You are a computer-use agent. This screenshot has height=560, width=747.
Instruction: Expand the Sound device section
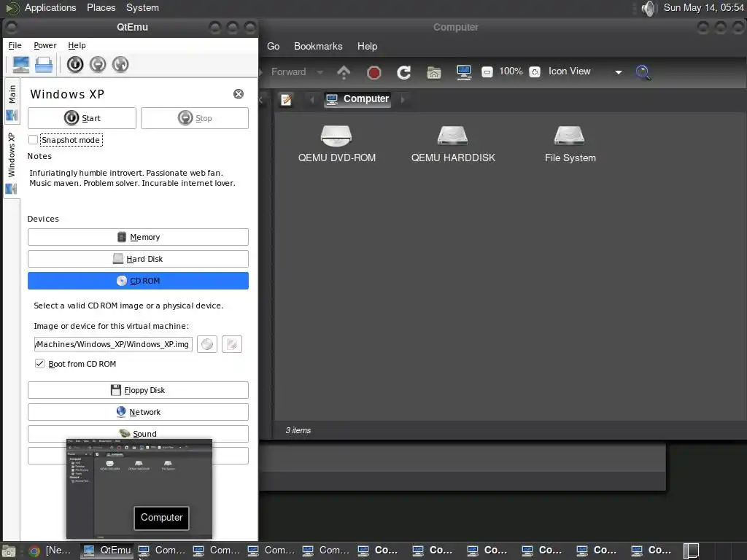pos(138,434)
